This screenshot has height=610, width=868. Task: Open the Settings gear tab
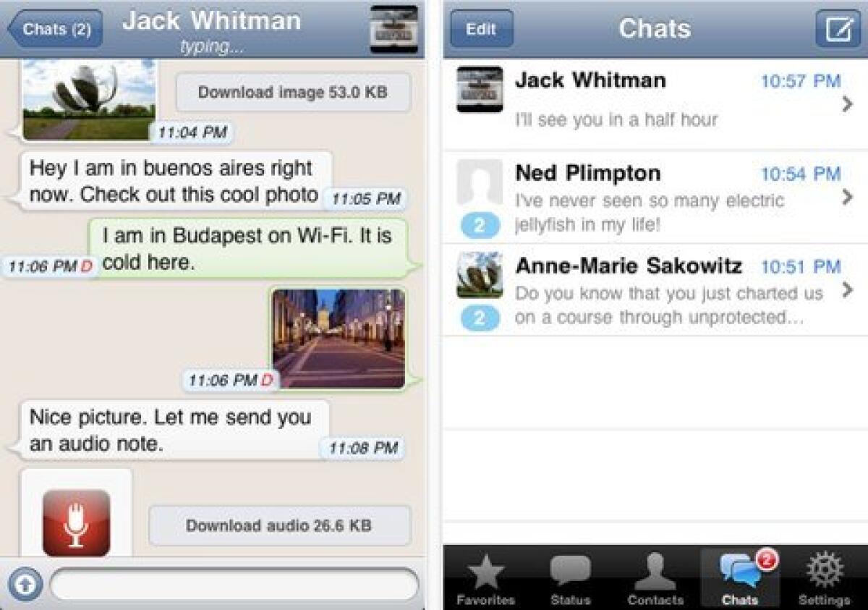[x=825, y=579]
